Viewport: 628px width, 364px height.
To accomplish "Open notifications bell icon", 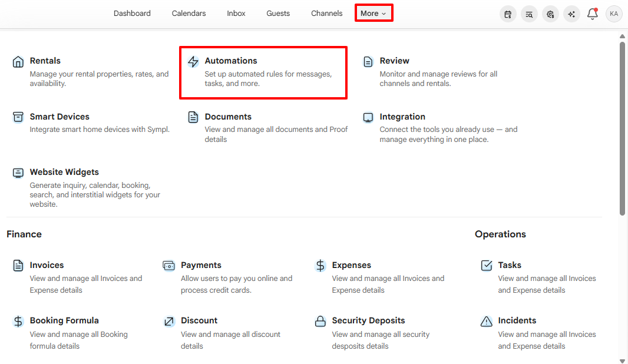I will [593, 14].
